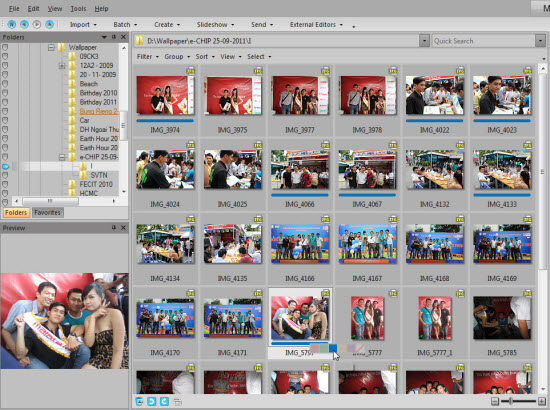Image resolution: width=550 pixels, height=410 pixels.
Task: Open the Import dropdown menu
Action: (x=83, y=25)
